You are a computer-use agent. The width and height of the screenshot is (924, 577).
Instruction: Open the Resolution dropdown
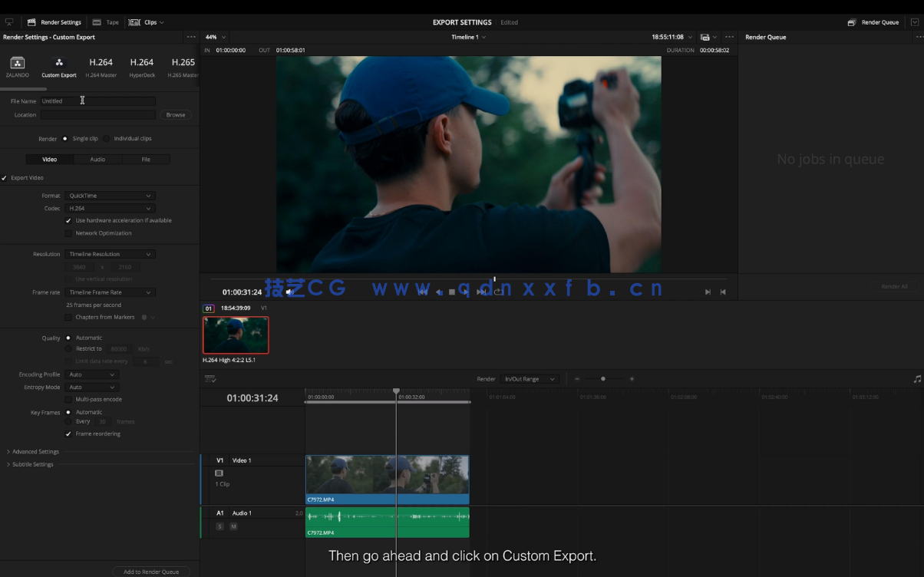(x=110, y=254)
